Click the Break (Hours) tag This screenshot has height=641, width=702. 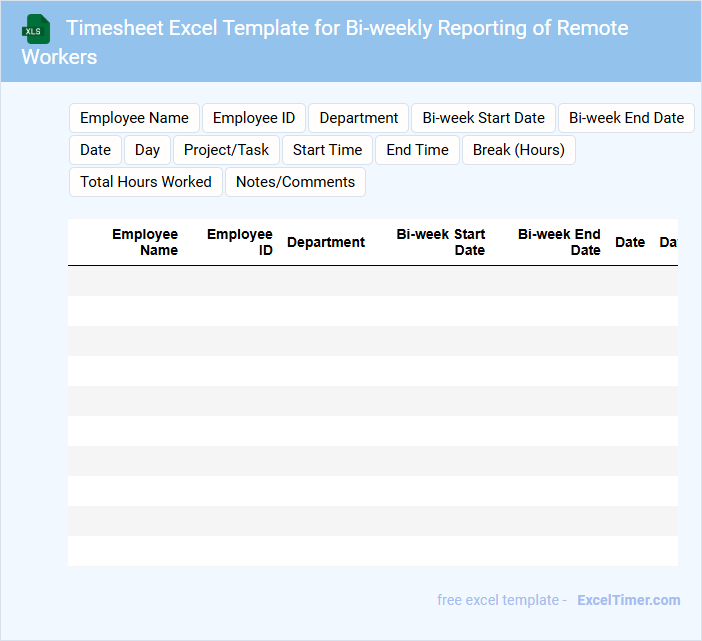(518, 150)
